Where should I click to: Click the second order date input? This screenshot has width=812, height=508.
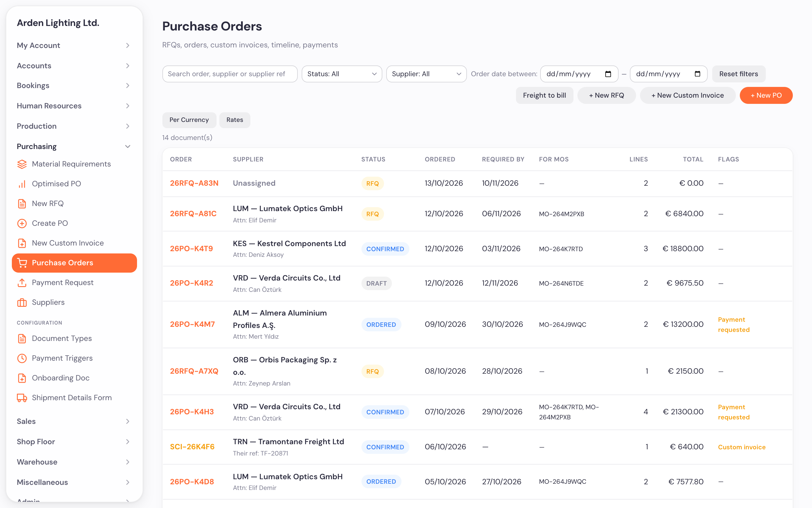[x=669, y=74]
